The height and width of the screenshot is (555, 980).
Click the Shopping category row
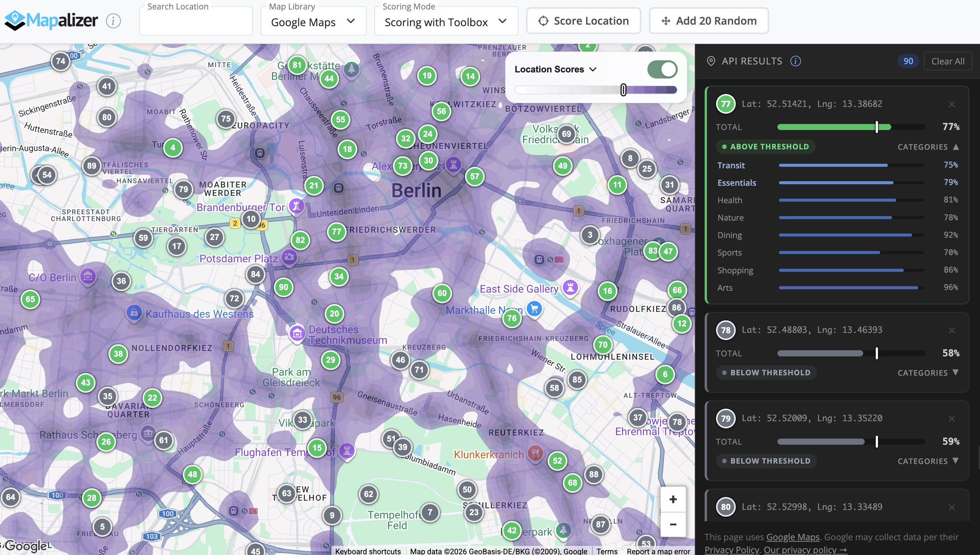tap(837, 270)
